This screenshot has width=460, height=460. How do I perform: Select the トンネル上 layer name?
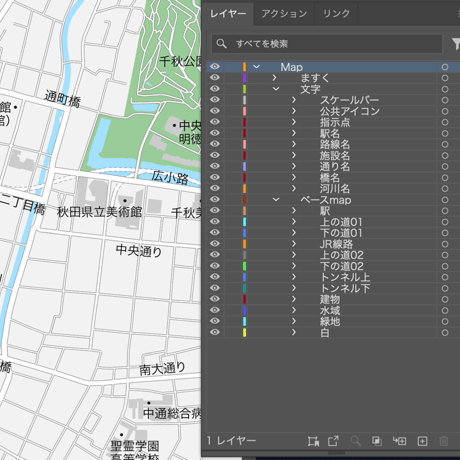pyautogui.click(x=345, y=277)
